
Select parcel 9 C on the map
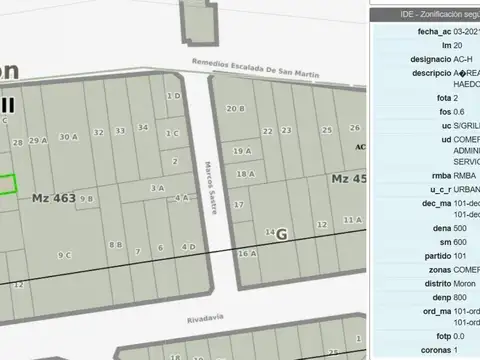(x=64, y=255)
